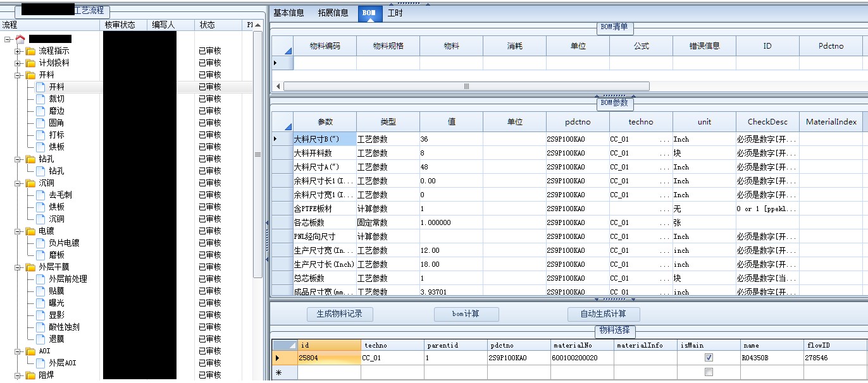Click the 负片电镀 document icon
This screenshot has height=383, width=868.
40,243
